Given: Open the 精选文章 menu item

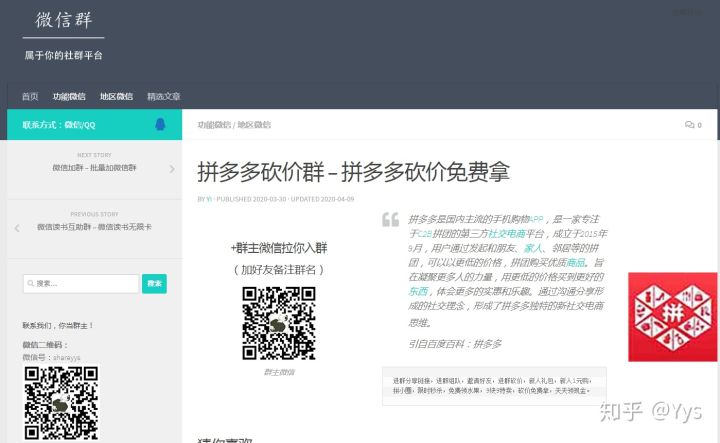Looking at the screenshot, I should tap(163, 96).
